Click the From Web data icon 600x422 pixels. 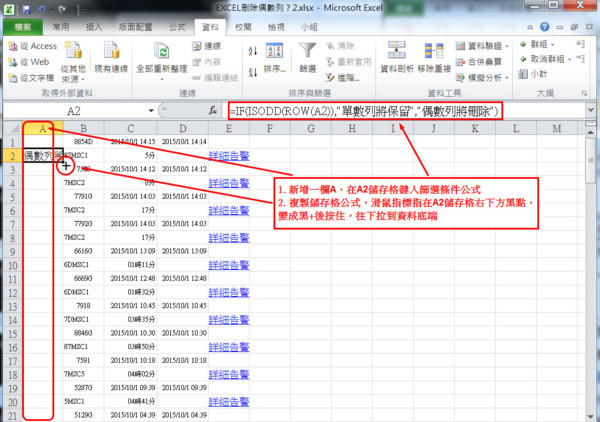[x=13, y=62]
